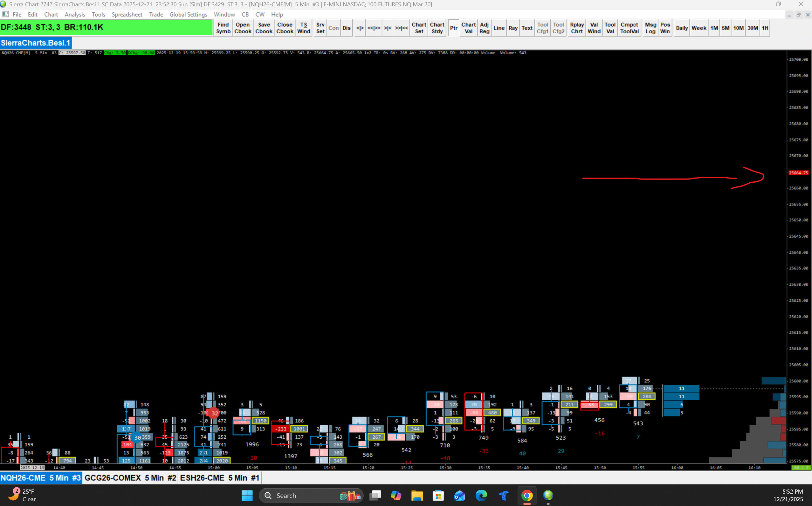Open Microsoft Edge from the taskbar
Screen dimensions: 812x506
coord(481,495)
